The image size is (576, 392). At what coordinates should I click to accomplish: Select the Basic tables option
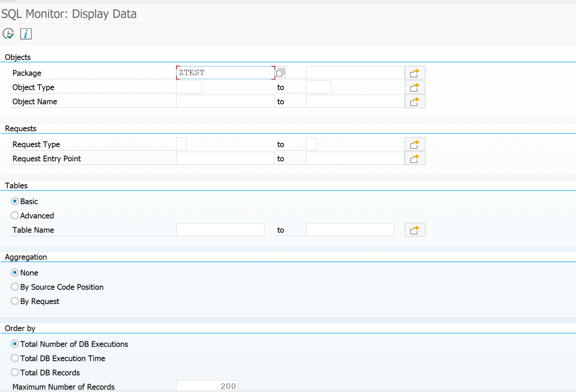pos(15,201)
